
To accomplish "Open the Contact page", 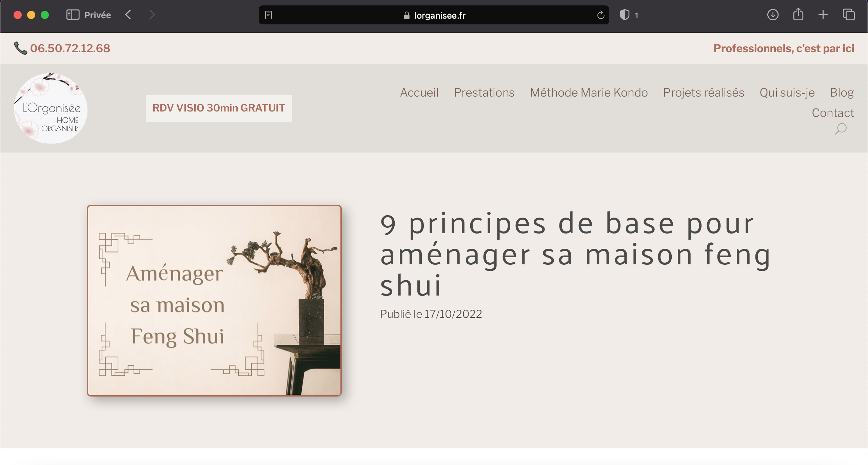I will 833,113.
